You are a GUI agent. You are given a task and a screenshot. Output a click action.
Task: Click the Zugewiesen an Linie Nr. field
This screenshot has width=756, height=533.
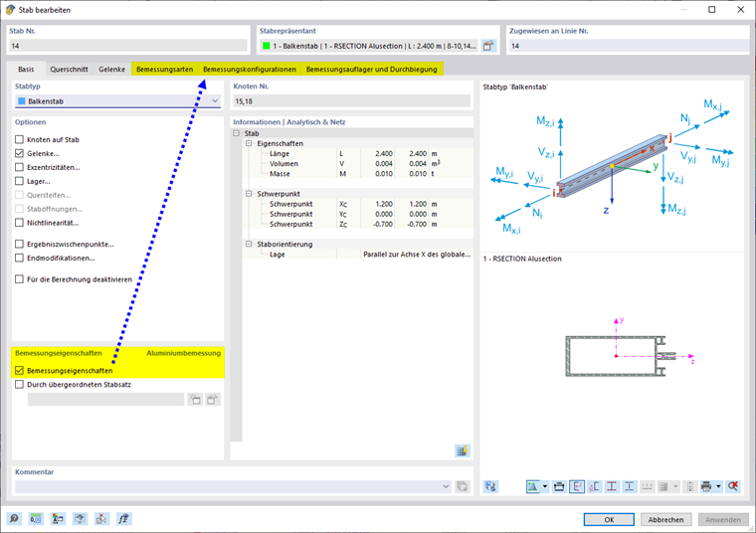629,46
